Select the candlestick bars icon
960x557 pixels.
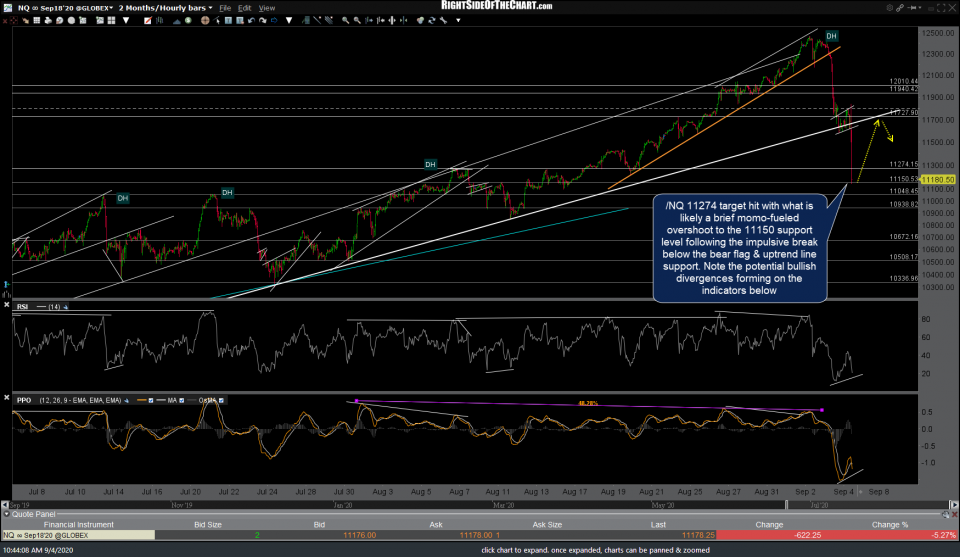tap(159, 20)
